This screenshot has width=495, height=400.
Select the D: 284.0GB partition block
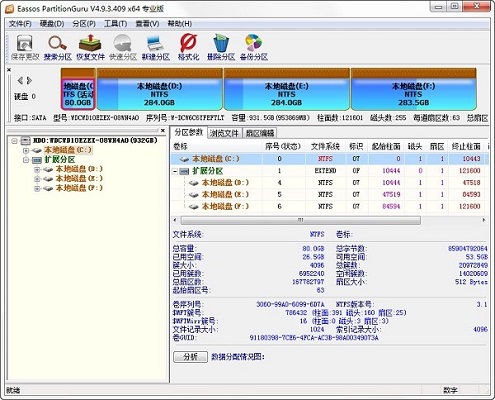tap(159, 89)
